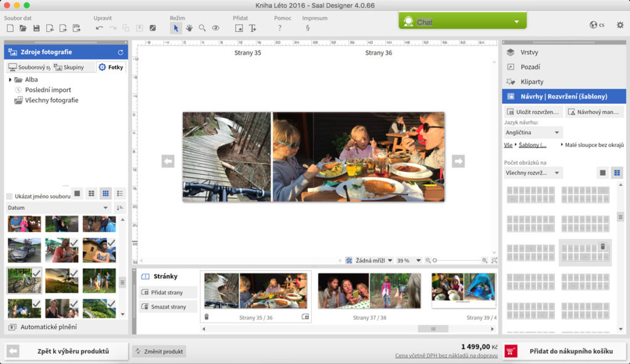Open the 39 % zoom level dropdown

[x=409, y=261]
